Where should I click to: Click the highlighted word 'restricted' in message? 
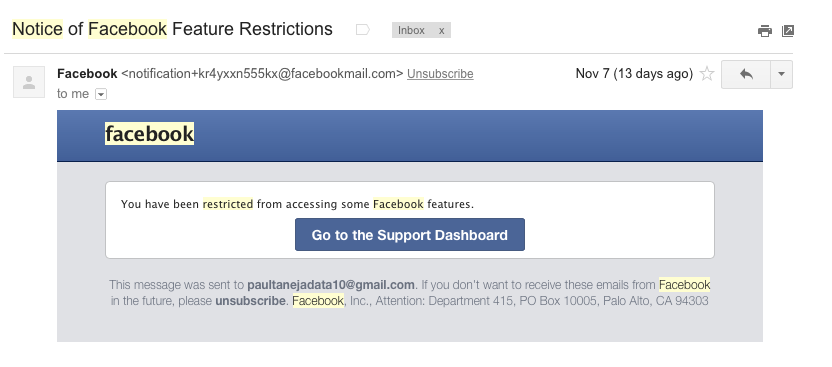[228, 204]
